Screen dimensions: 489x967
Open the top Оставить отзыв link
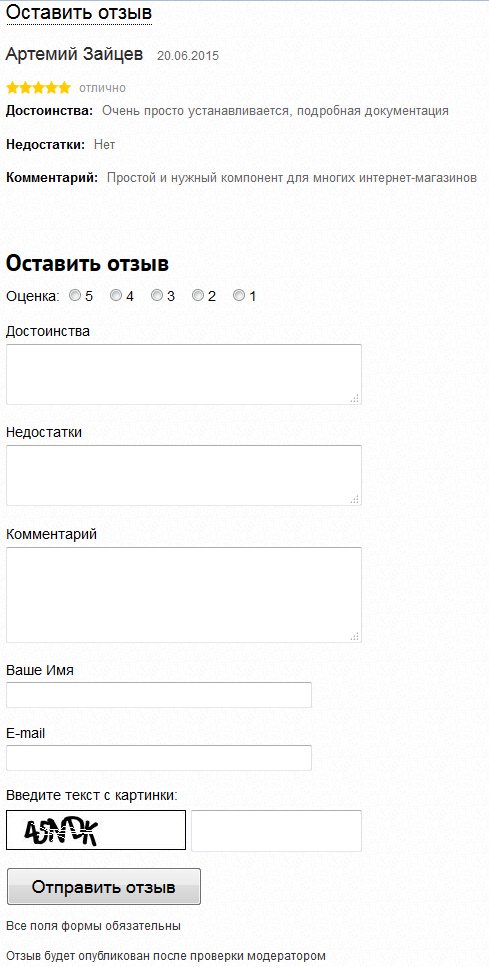click(x=79, y=12)
